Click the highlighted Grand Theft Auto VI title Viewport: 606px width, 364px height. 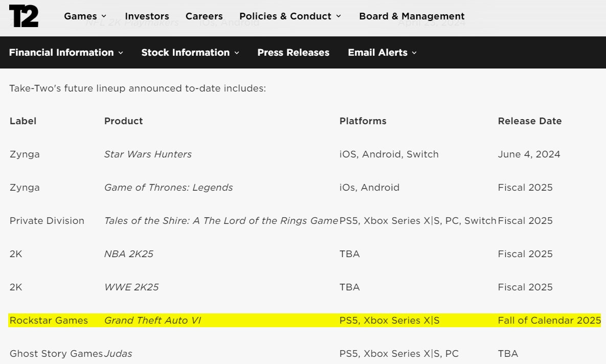tap(152, 321)
